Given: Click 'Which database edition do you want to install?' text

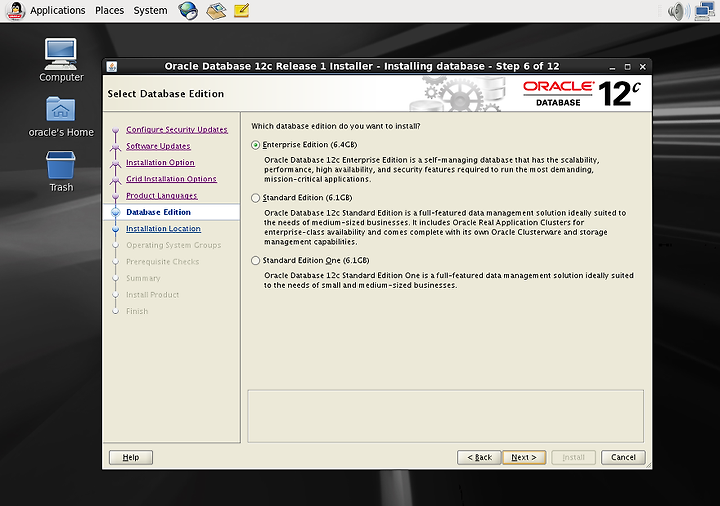Looking at the screenshot, I should coord(336,126).
